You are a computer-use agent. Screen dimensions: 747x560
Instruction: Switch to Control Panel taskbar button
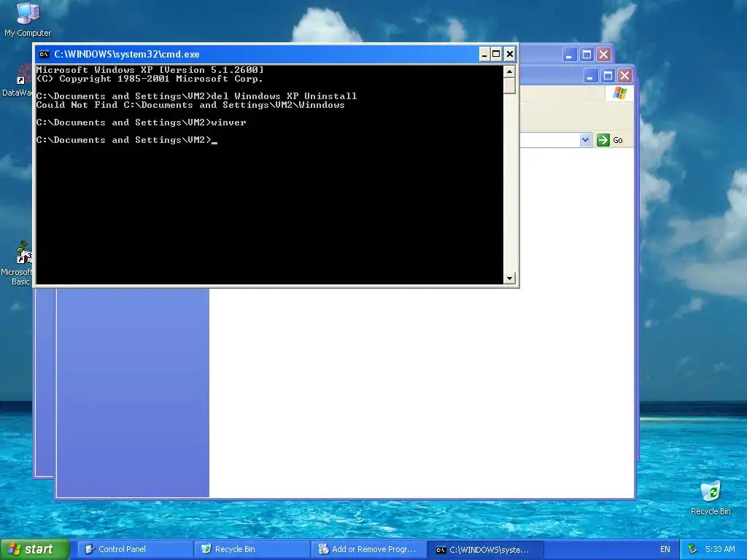[x=134, y=549]
